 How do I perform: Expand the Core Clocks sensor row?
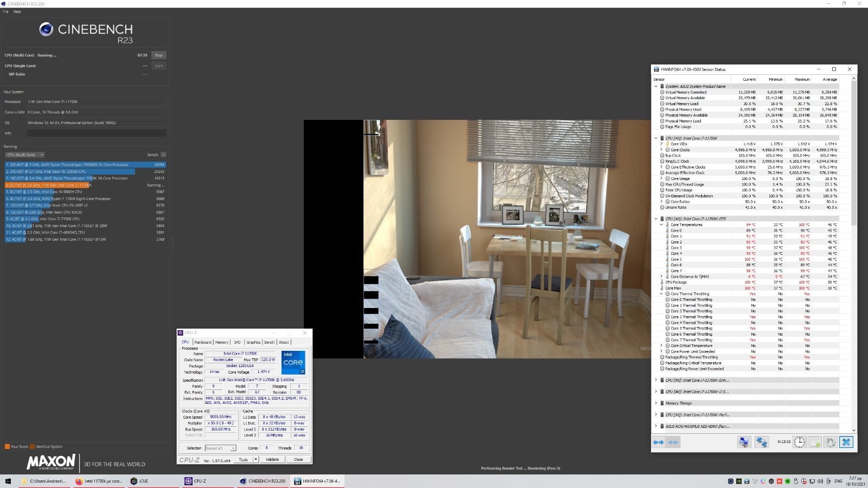(x=661, y=150)
